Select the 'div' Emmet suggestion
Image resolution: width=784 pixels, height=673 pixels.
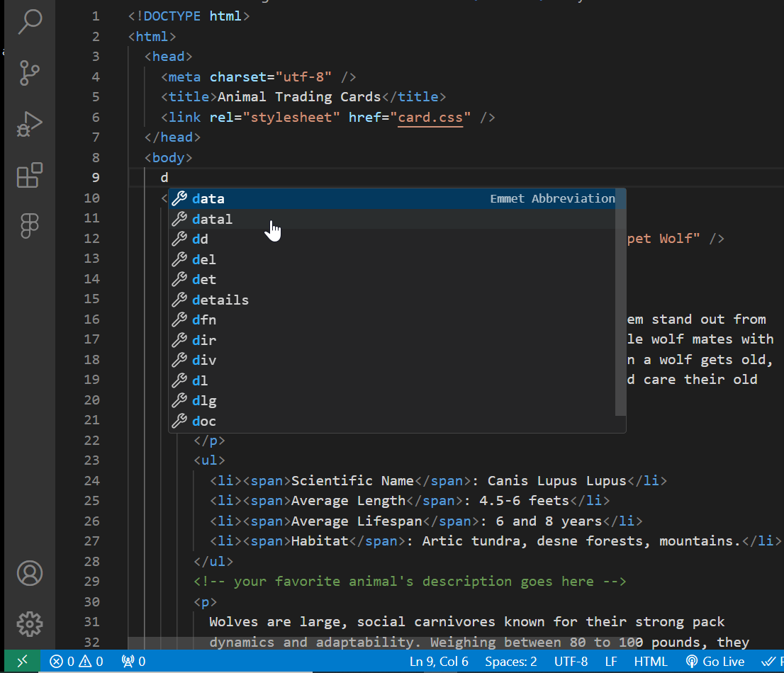(392, 361)
